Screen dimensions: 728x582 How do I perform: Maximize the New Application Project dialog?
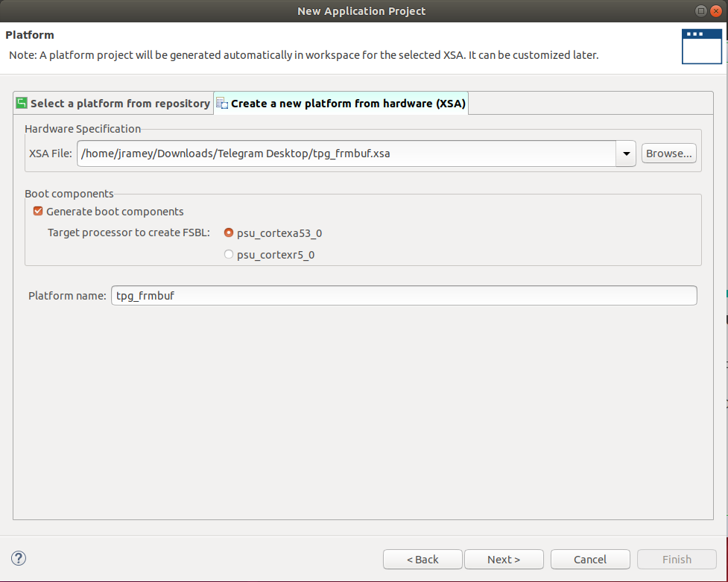701,10
